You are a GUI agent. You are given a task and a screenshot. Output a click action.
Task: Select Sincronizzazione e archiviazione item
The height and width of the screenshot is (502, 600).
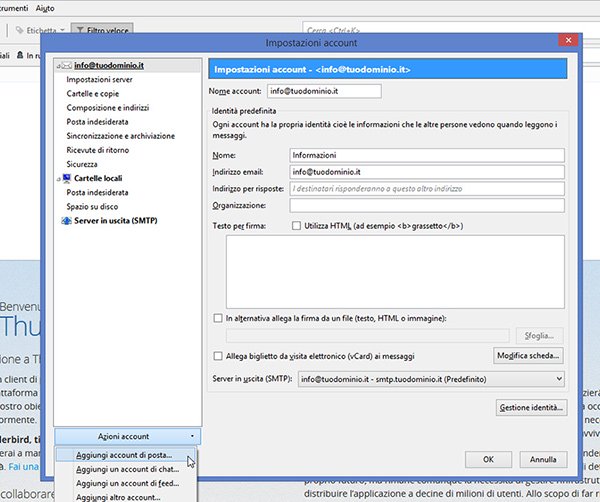click(121, 136)
